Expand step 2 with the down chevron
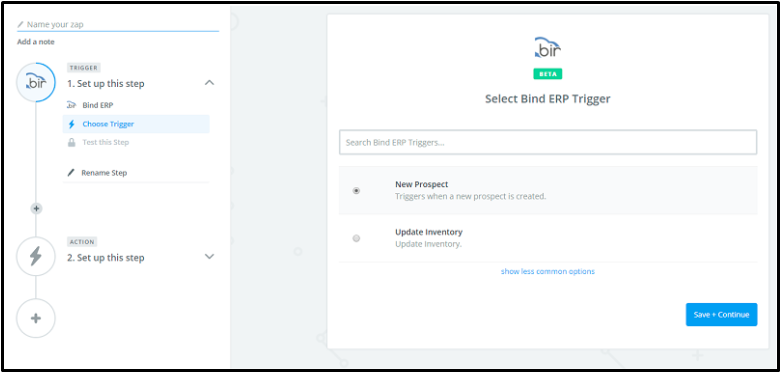Screen dimensions: 781x374 [210, 256]
